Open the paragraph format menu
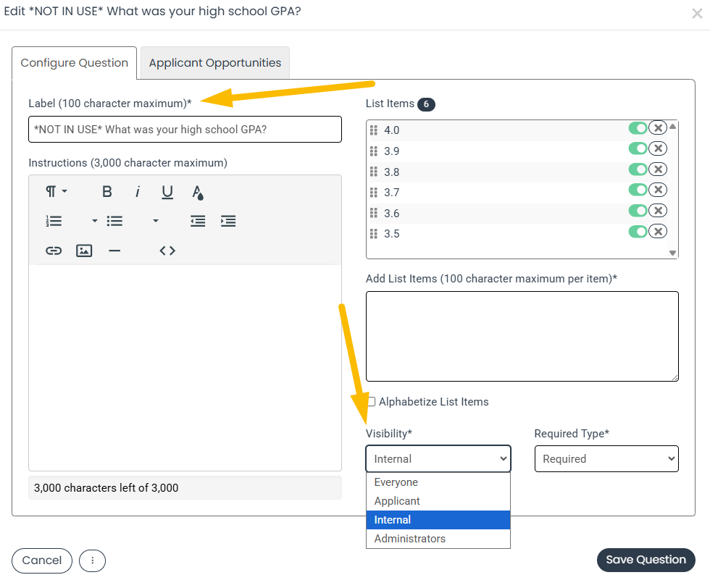Screen dimensions: 710x588 [x=57, y=192]
